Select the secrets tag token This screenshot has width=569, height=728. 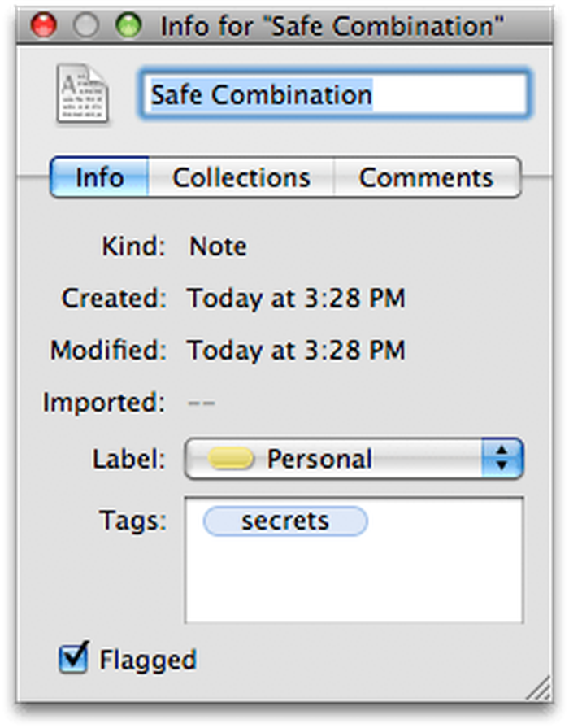(x=285, y=521)
